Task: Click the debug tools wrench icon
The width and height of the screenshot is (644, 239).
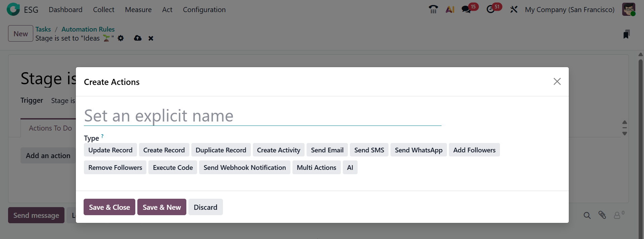Action: point(514,9)
